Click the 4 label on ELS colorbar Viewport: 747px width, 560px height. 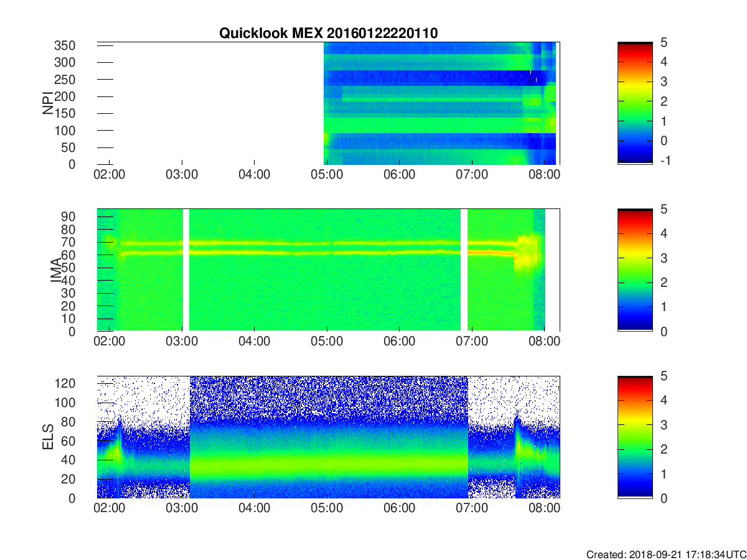click(x=664, y=400)
